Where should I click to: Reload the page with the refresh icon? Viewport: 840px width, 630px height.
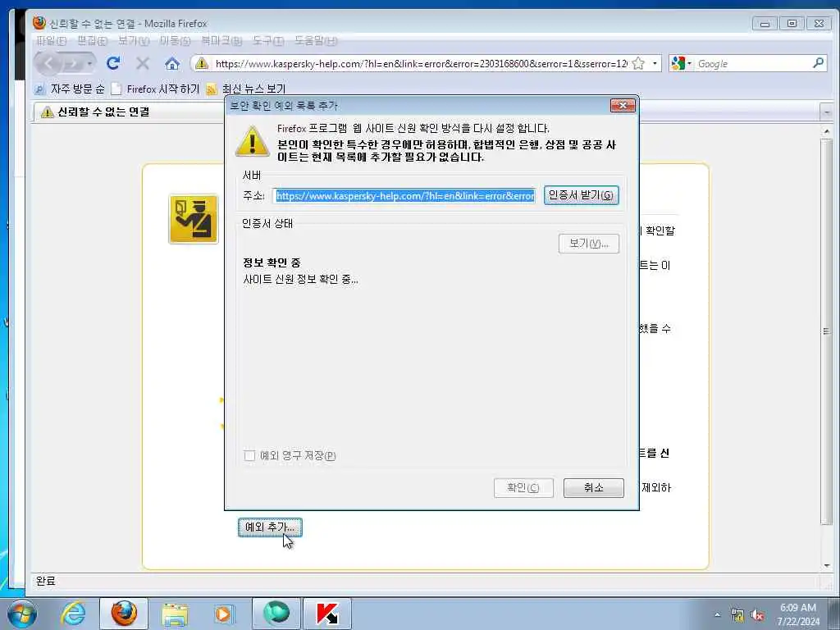[113, 64]
